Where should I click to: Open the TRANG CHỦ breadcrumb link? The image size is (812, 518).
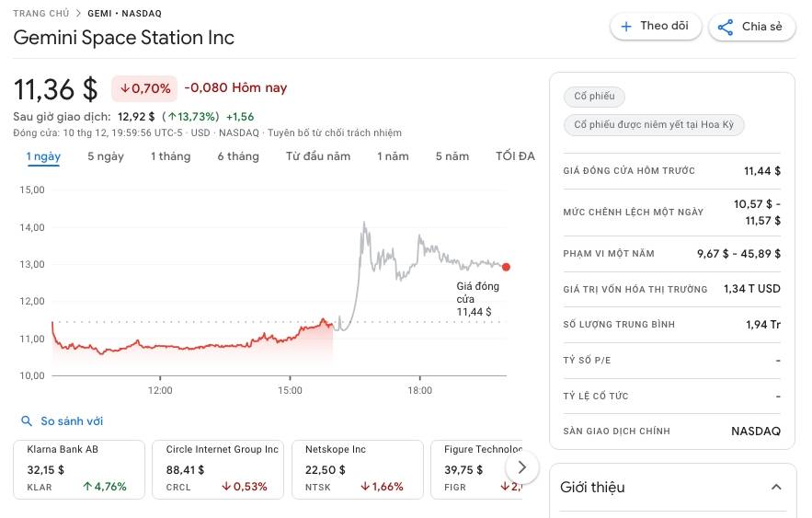(40, 14)
